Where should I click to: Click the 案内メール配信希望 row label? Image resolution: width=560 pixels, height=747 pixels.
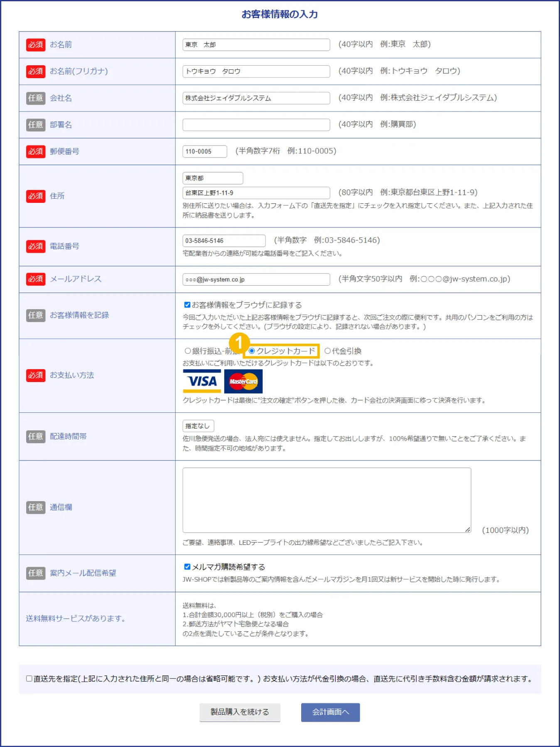tap(83, 573)
